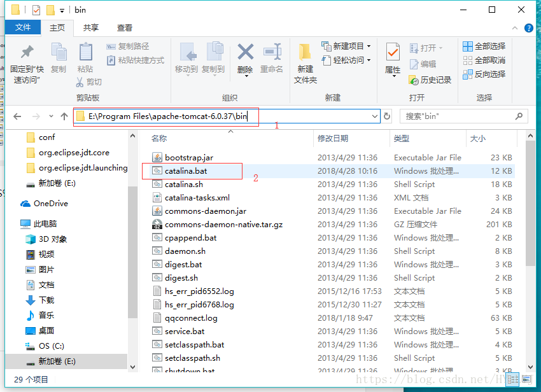This screenshot has width=541, height=392.
Task: Sort by the Size column header
Action: point(478,138)
